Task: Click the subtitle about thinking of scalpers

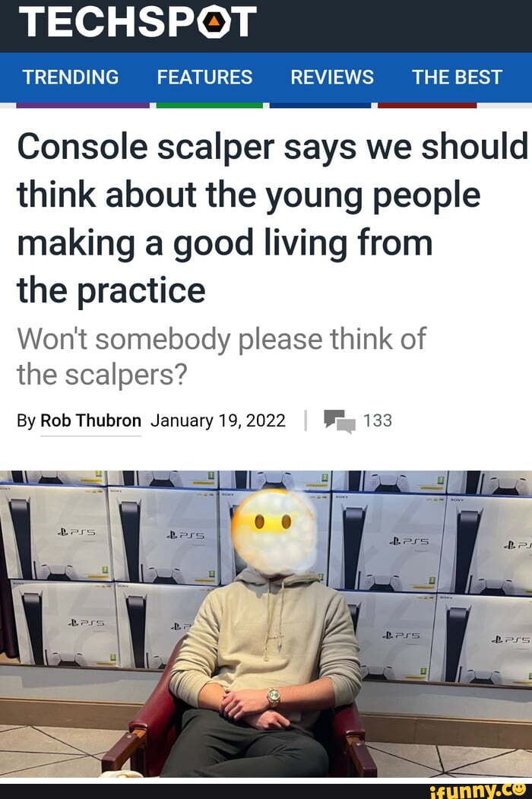Action: coord(221,357)
